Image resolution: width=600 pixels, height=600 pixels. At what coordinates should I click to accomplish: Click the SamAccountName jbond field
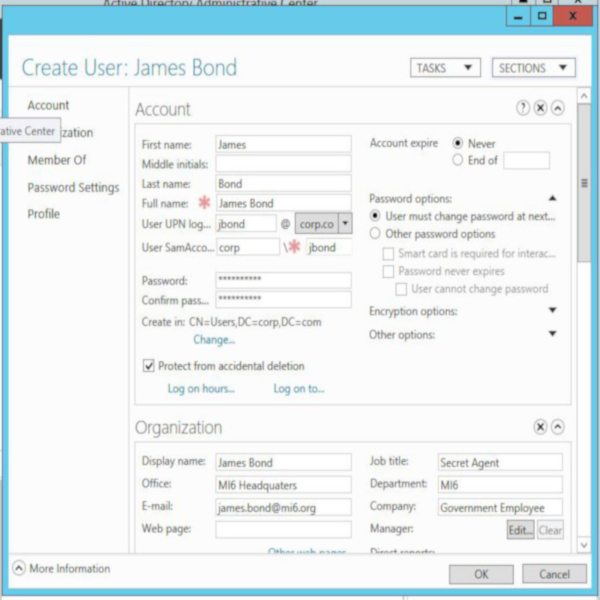(x=329, y=247)
